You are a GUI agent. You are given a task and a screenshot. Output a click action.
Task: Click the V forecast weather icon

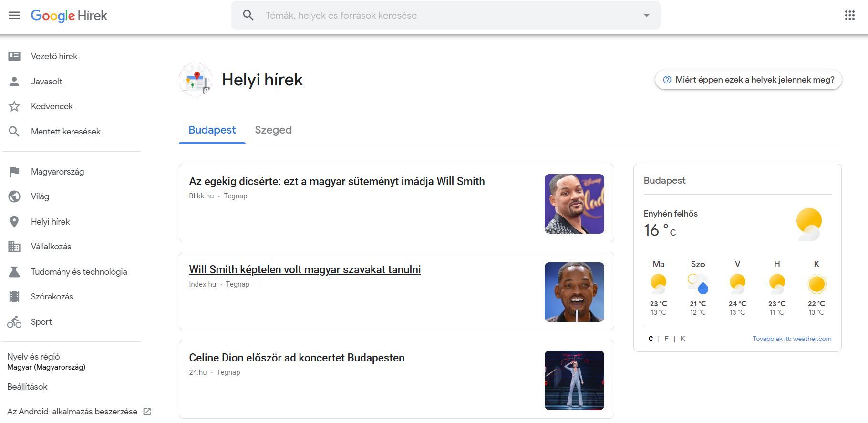tap(737, 284)
